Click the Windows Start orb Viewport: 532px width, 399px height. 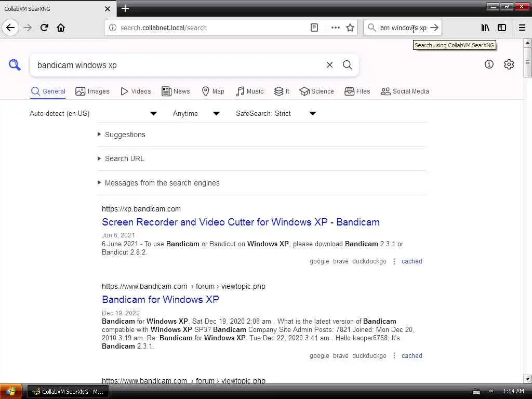(10, 392)
